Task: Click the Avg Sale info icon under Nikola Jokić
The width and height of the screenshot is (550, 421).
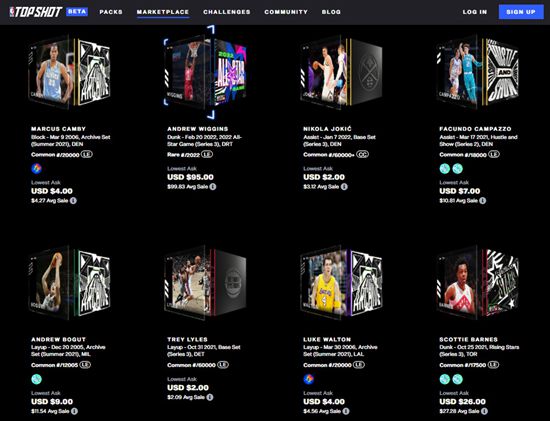Action: point(344,187)
